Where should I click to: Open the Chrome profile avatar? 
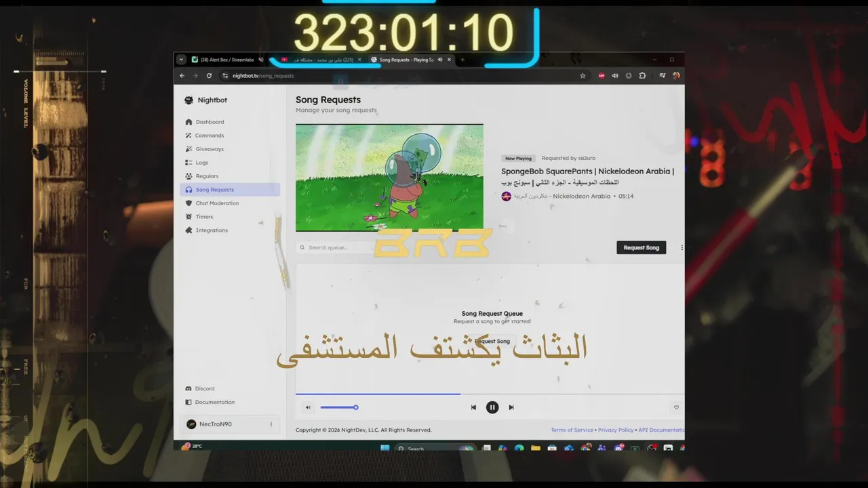[676, 76]
